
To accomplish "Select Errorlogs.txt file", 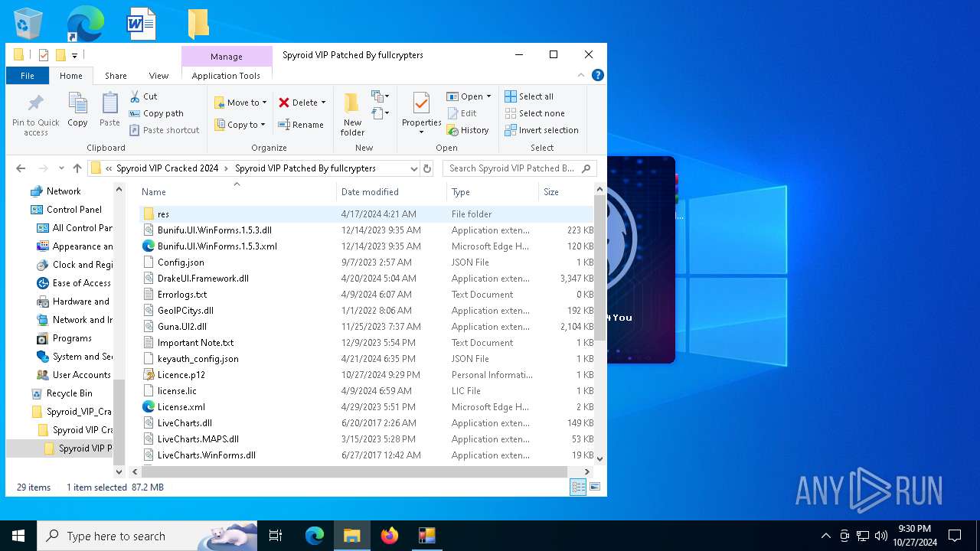I will click(366, 295).
